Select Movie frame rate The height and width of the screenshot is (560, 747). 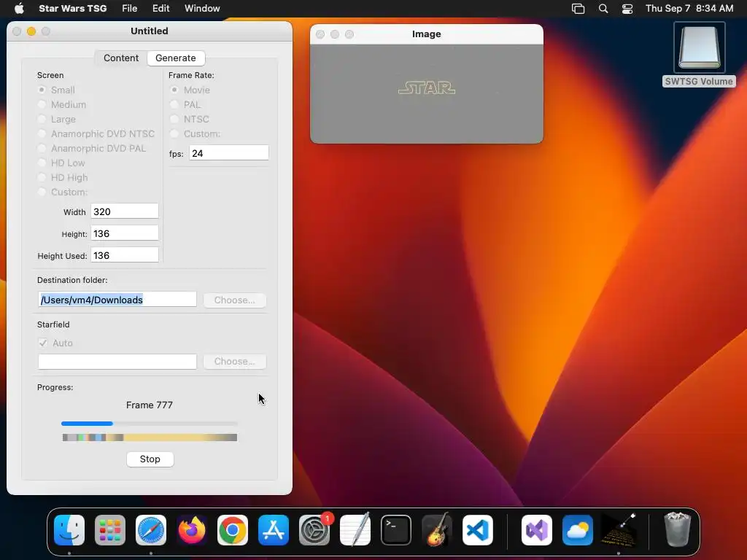(174, 90)
